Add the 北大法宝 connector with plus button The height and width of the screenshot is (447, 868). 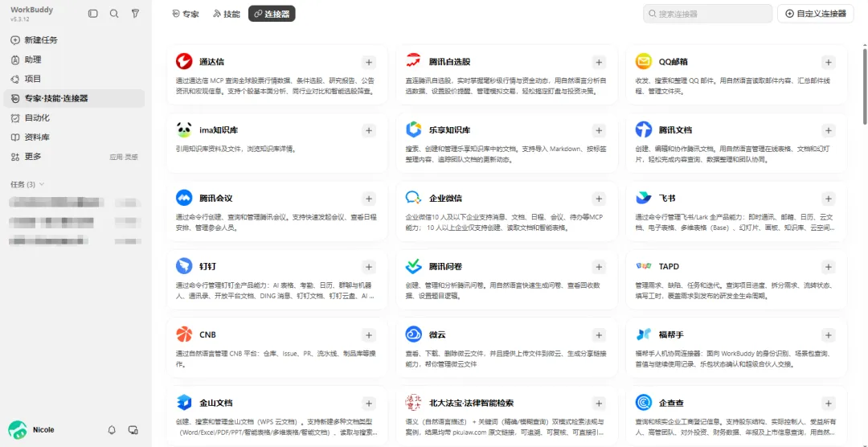tap(599, 404)
